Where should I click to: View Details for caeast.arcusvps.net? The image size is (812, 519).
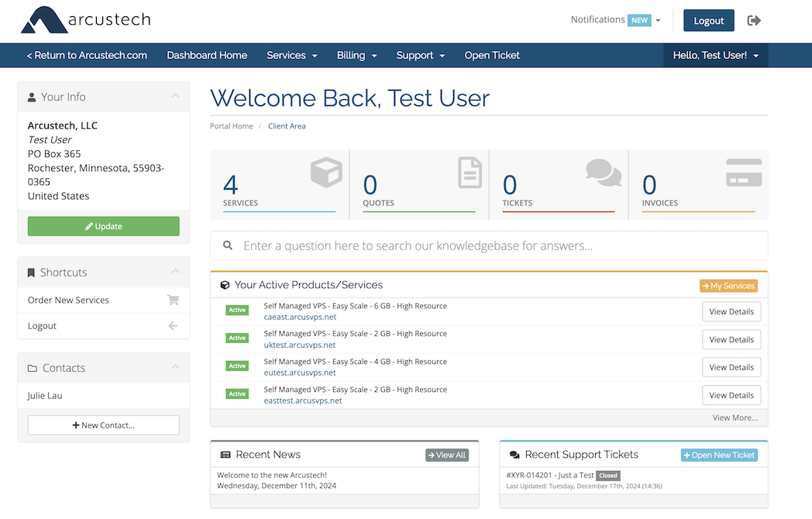[731, 312]
